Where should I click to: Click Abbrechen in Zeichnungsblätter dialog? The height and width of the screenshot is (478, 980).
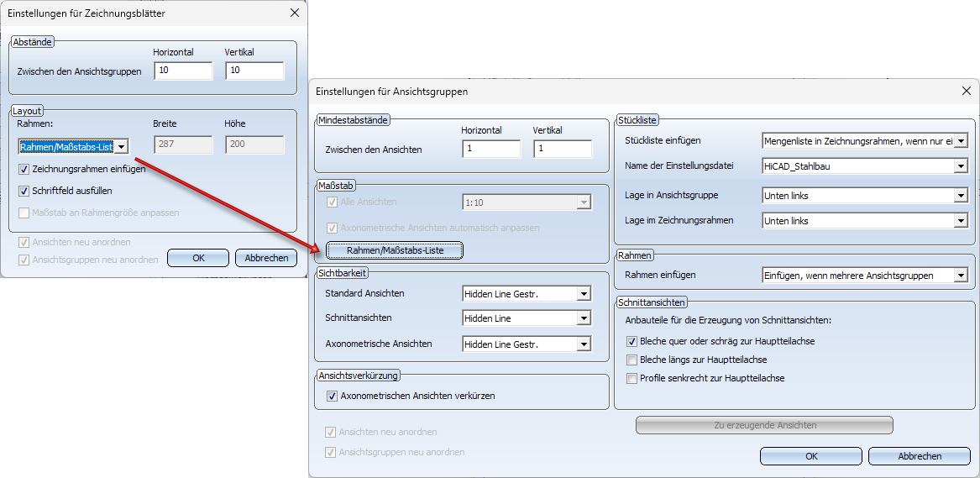click(x=266, y=257)
